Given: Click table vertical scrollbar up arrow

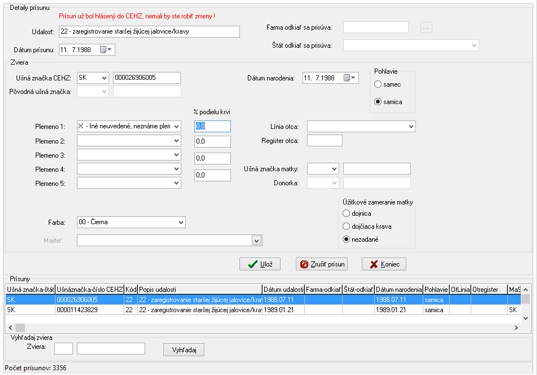Looking at the screenshot, I should (x=526, y=290).
